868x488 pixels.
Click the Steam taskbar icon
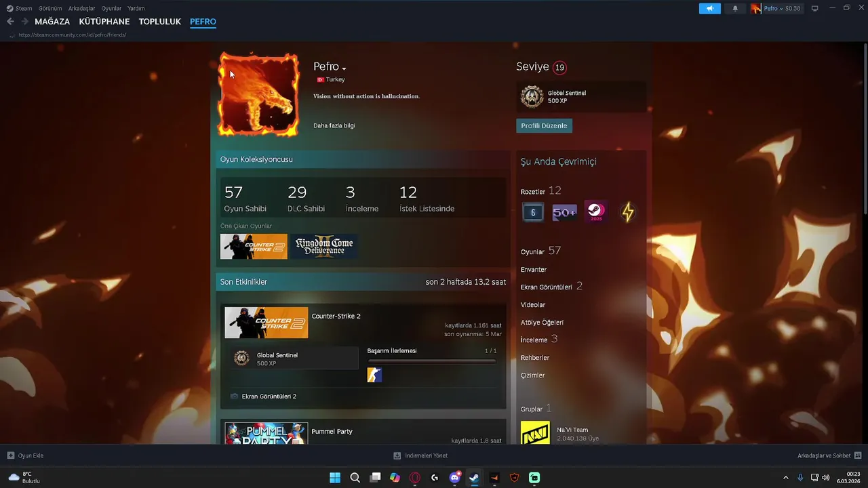coord(475,478)
